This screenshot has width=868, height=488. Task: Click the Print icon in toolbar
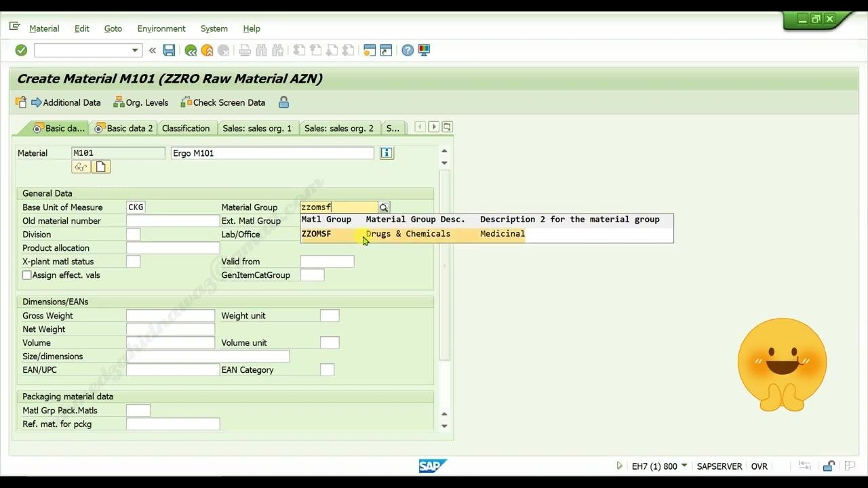(245, 50)
